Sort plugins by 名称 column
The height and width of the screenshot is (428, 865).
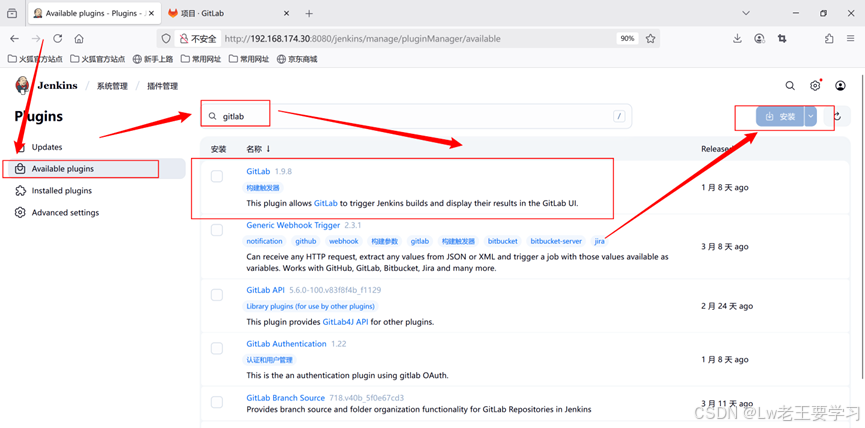[258, 149]
